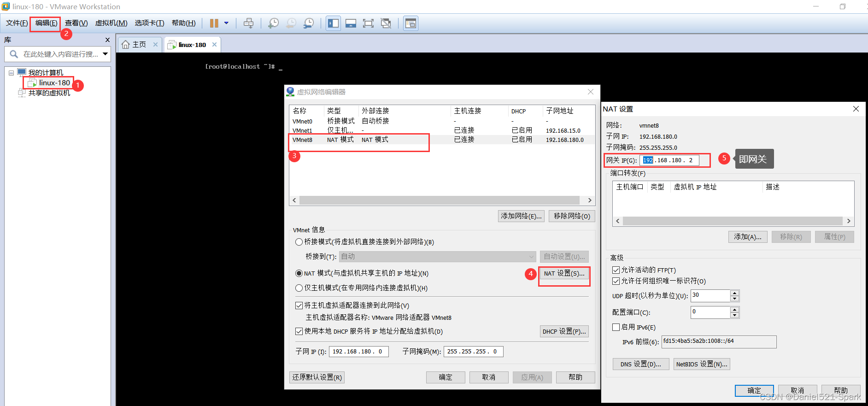Select the VMnet0 row in network list
Viewport: 868px width, 406px height.
point(442,121)
